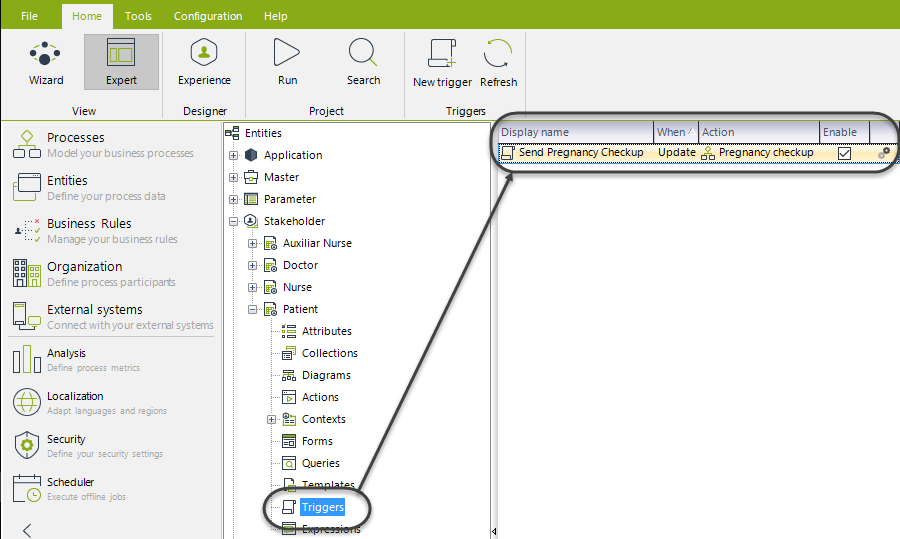The height and width of the screenshot is (539, 900).
Task: Select Attributes under Patient
Action: coord(326,331)
